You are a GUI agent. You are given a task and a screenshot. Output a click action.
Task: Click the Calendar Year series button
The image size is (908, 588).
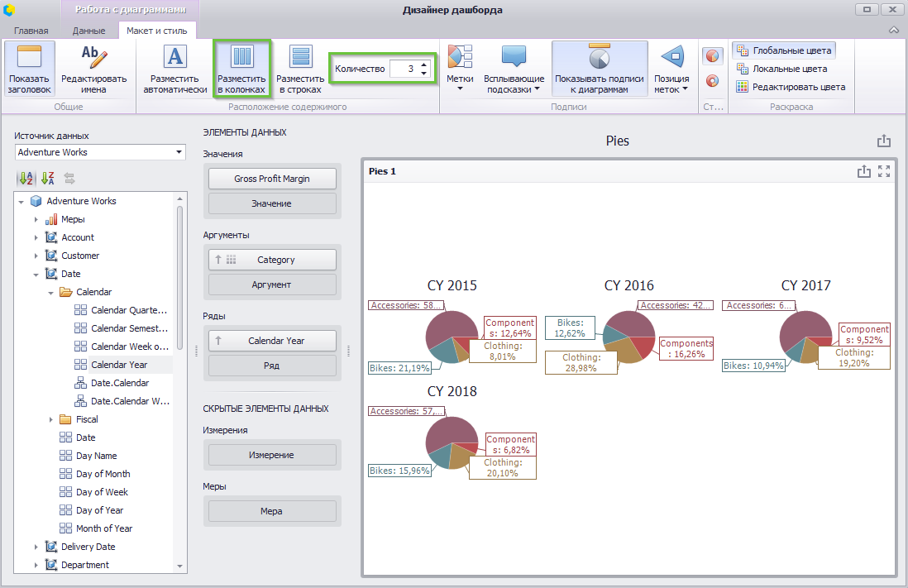tap(272, 341)
